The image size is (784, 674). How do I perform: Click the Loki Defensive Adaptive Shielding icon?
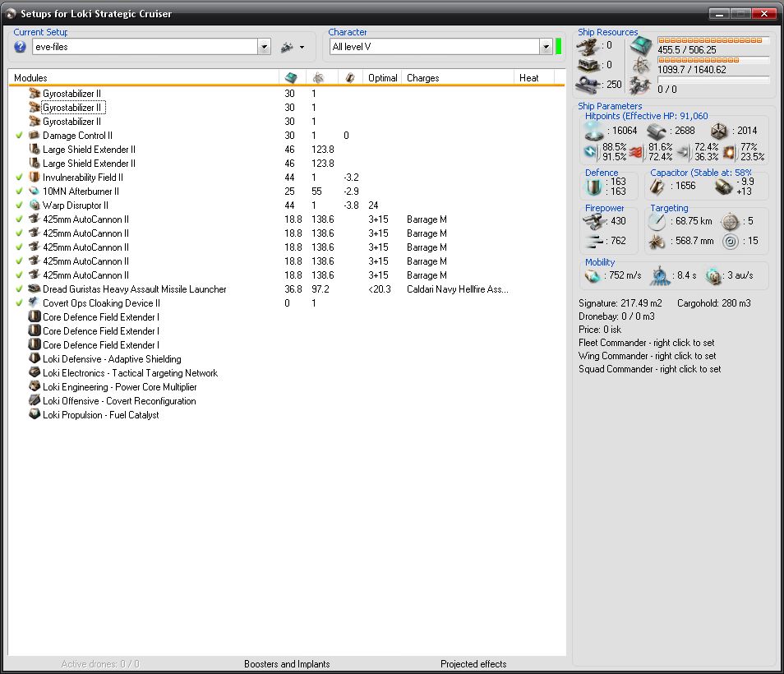tap(35, 358)
